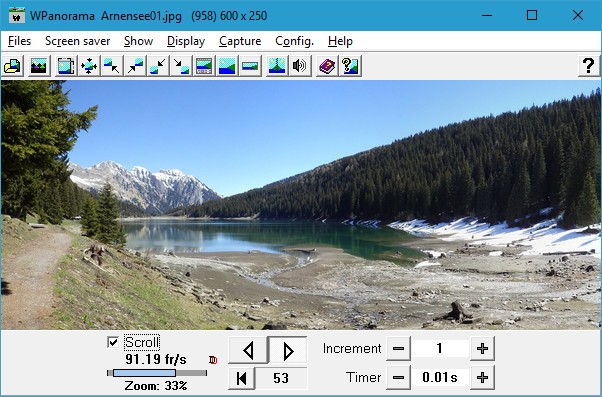Click the arrow pointing to upper-right picture icon
The image size is (602, 397).
click(x=135, y=66)
